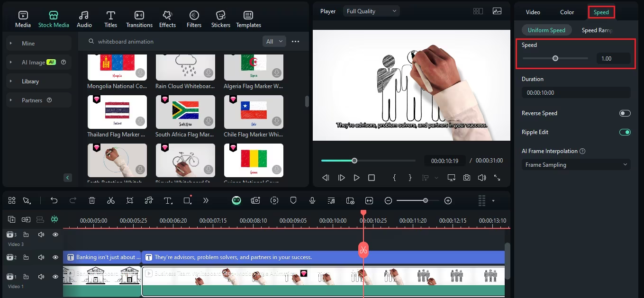Open the voiceover recording microphone tool
The image size is (644, 298).
pos(312,200)
